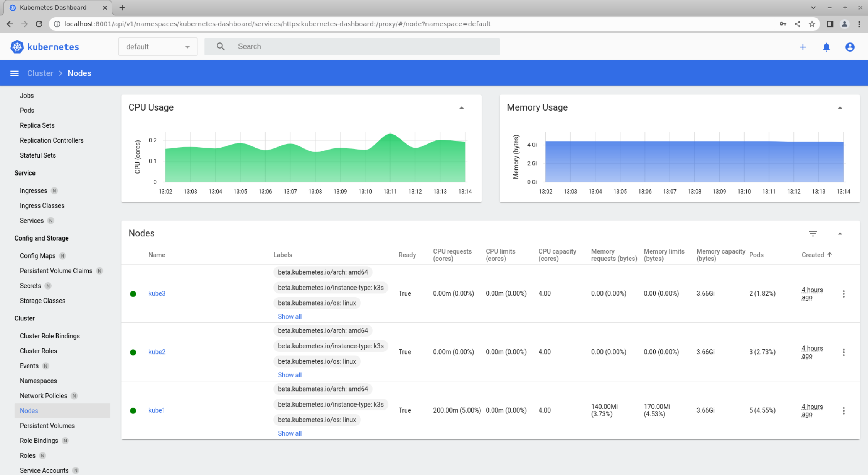
Task: Open the kube3 node link
Action: pyautogui.click(x=157, y=293)
